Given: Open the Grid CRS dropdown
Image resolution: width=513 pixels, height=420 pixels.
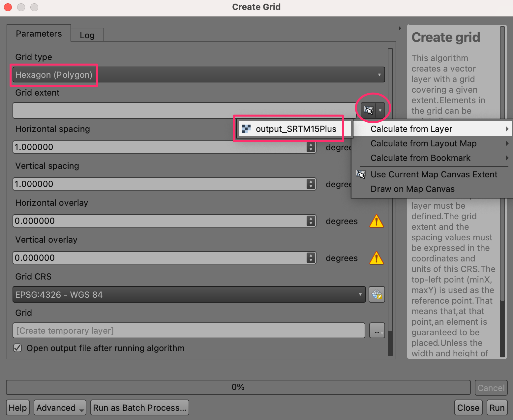Looking at the screenshot, I should [189, 294].
